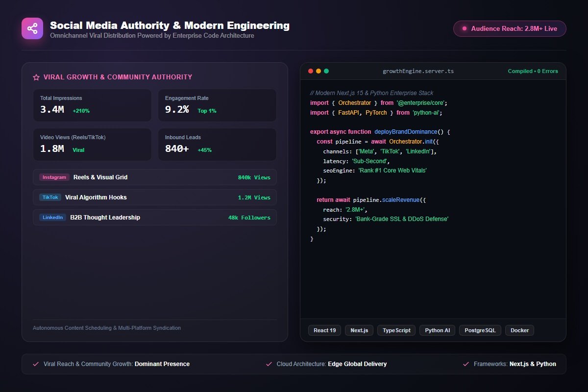Click the Compiled • 0 Errors status
Image resolution: width=588 pixels, height=392 pixels.
click(533, 71)
